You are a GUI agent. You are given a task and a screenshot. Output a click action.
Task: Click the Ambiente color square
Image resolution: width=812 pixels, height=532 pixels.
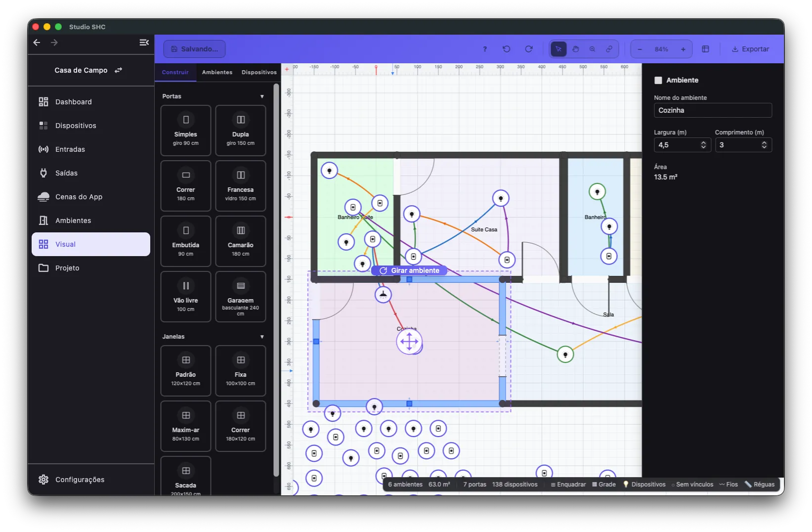pos(658,80)
